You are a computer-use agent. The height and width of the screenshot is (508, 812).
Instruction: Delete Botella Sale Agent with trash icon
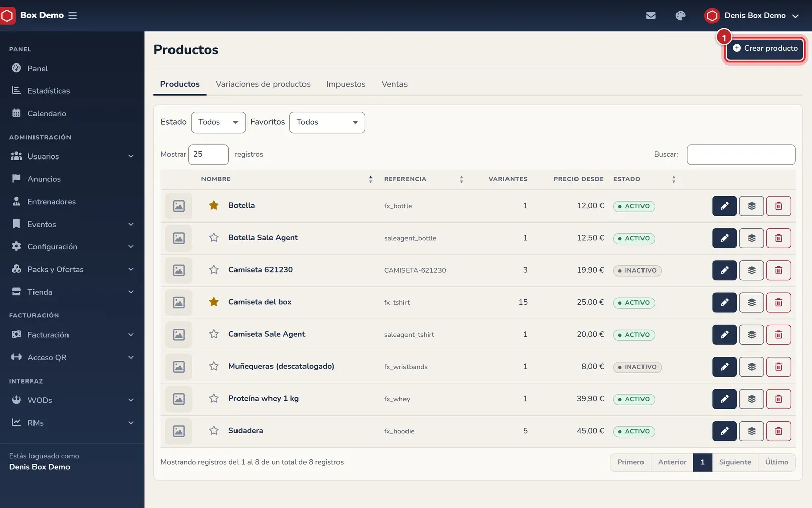pos(779,238)
